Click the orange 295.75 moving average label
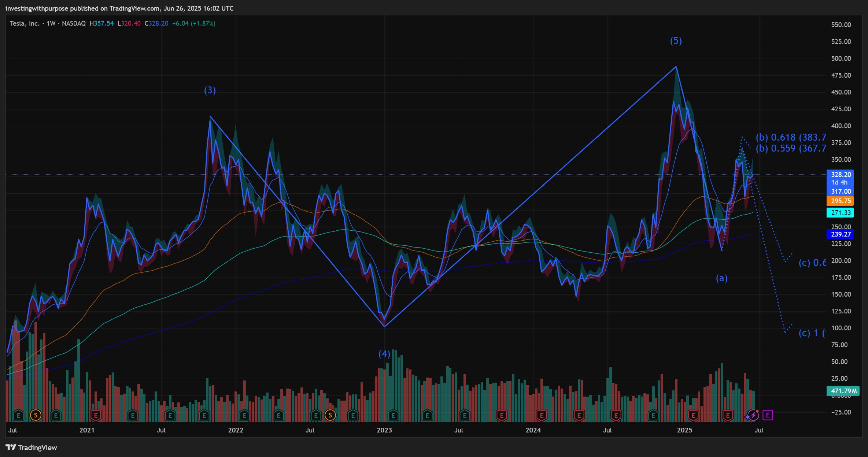868x457 pixels. coord(841,201)
